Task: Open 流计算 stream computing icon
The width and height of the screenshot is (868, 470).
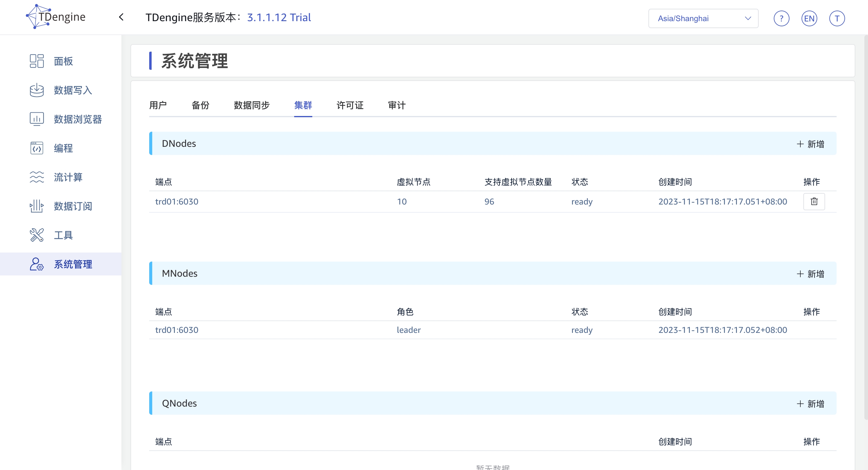Action: click(x=36, y=177)
